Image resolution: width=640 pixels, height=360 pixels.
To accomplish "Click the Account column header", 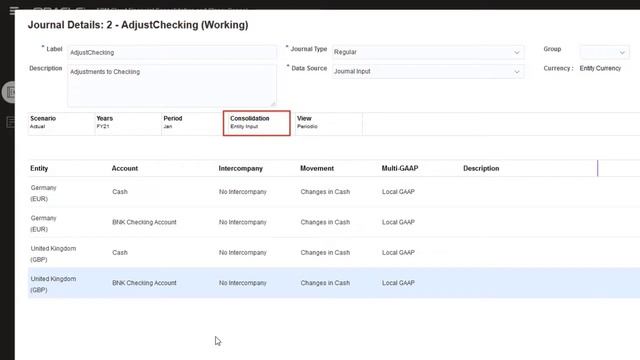I will tap(125, 168).
